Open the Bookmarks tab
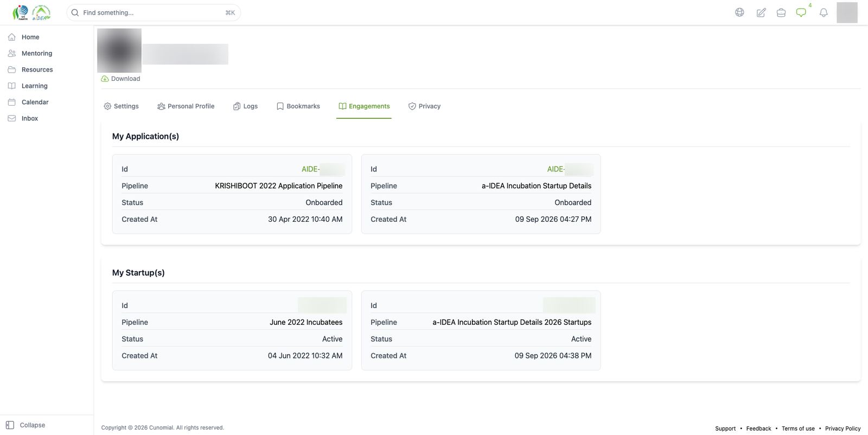The width and height of the screenshot is (868, 435). [298, 106]
